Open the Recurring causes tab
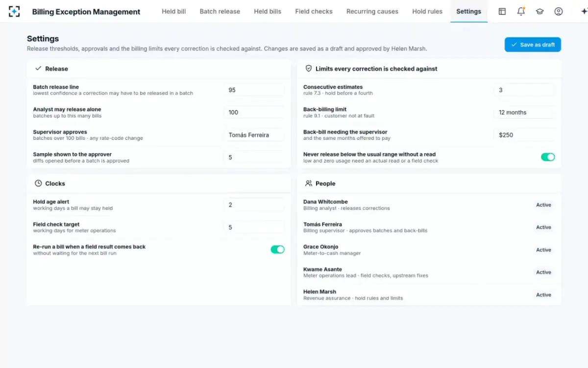 pyautogui.click(x=372, y=11)
